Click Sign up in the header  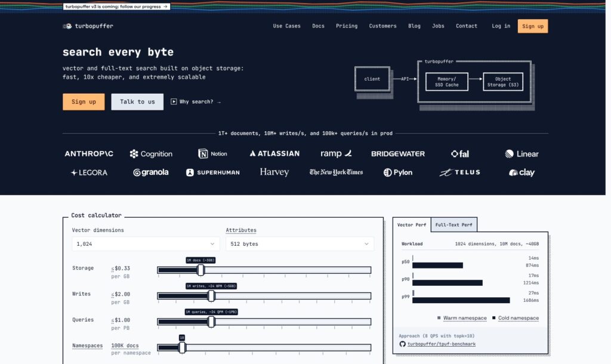533,26
